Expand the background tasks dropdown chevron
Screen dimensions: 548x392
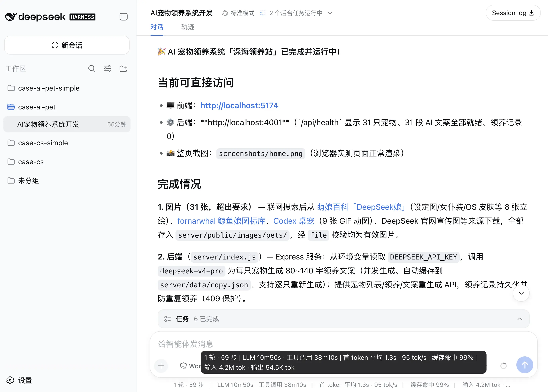(330, 13)
